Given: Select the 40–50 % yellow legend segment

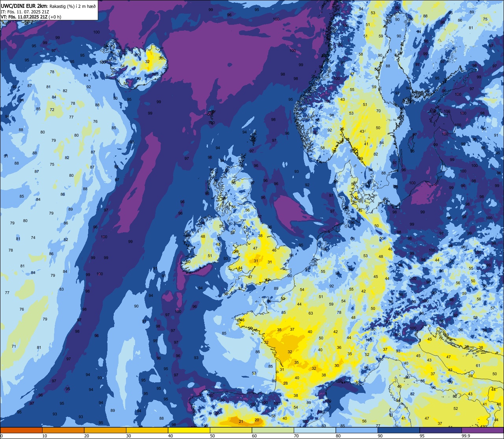Looking at the screenshot, I should 189,430.
